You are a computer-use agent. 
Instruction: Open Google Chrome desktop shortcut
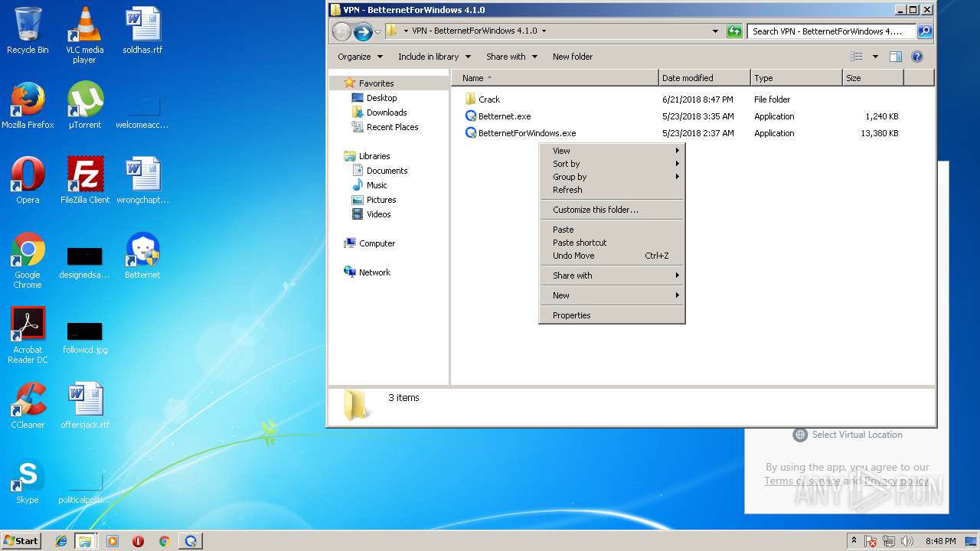pos(28,260)
